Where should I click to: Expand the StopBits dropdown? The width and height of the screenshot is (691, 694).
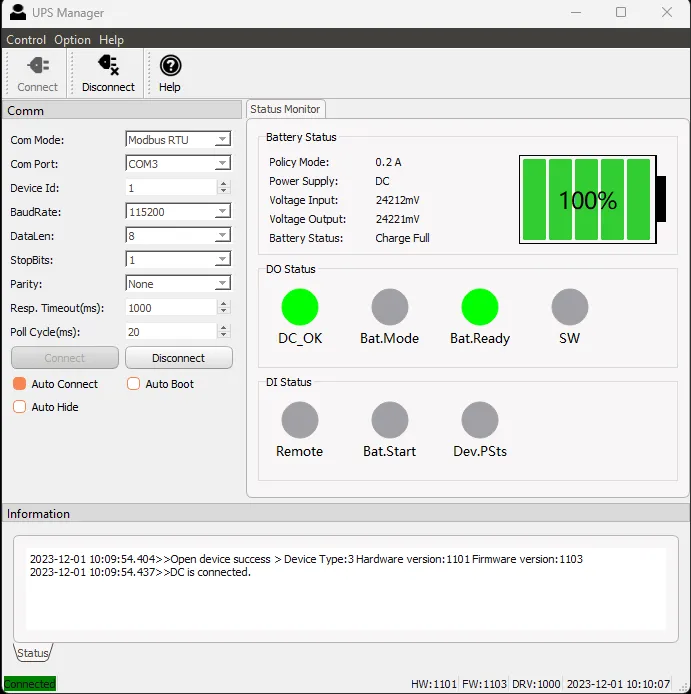178,259
